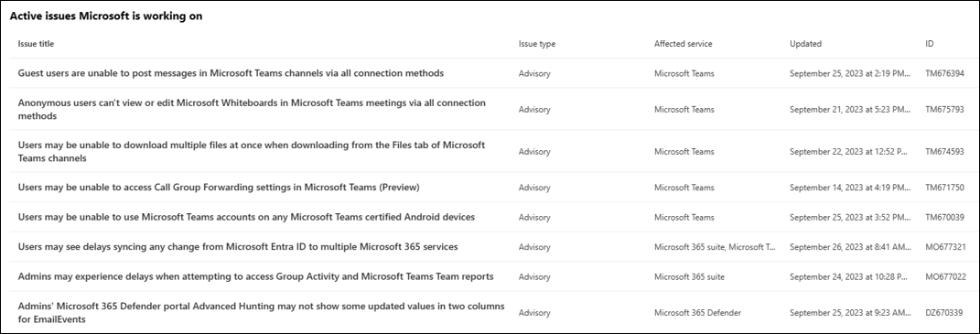Open the guest users unable to post messages issue

231,73
